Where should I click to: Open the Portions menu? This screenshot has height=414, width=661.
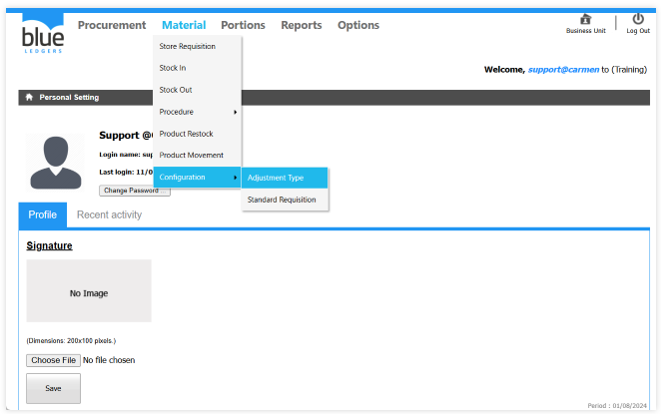243,25
